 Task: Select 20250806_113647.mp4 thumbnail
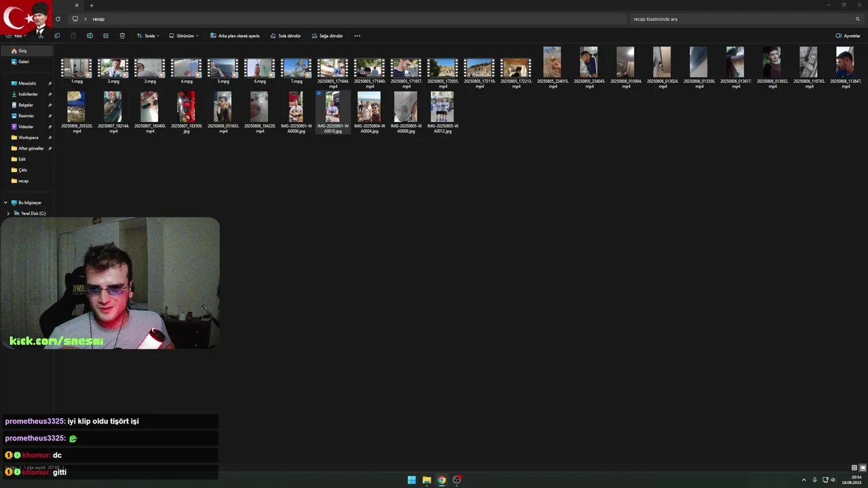point(845,62)
